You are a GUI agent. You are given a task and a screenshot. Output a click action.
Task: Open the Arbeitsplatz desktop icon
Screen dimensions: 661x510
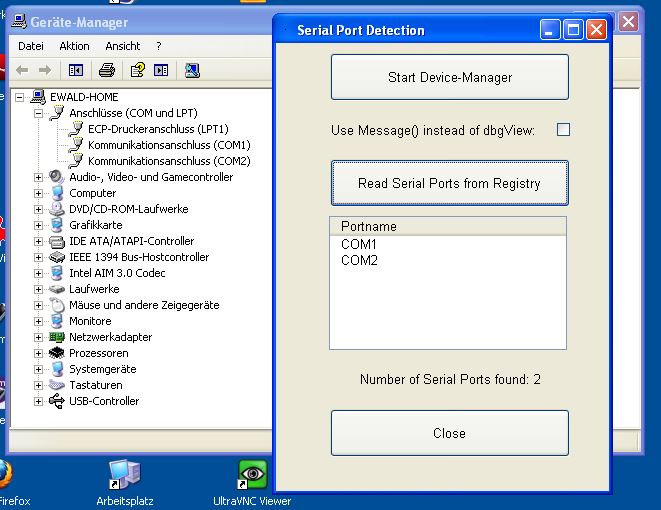(125, 477)
